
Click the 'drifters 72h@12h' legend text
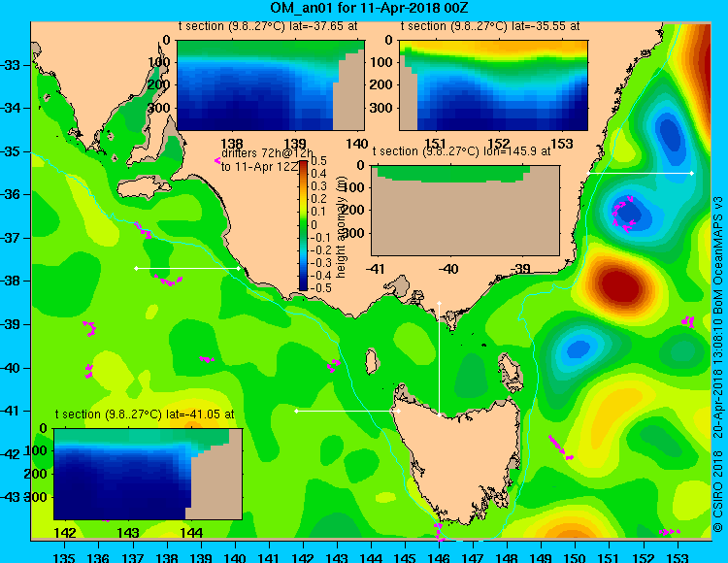point(268,153)
